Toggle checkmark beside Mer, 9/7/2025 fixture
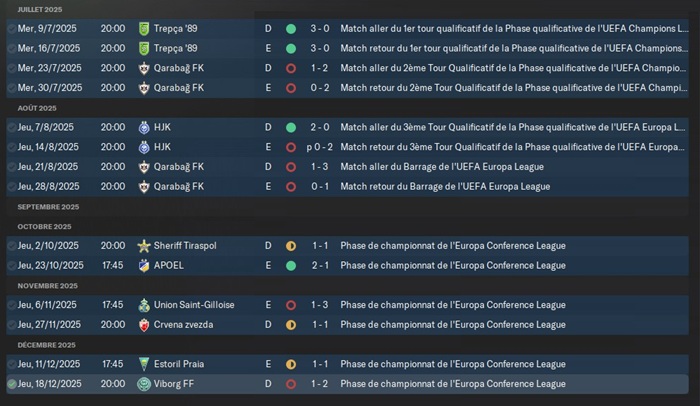 pyautogui.click(x=12, y=29)
